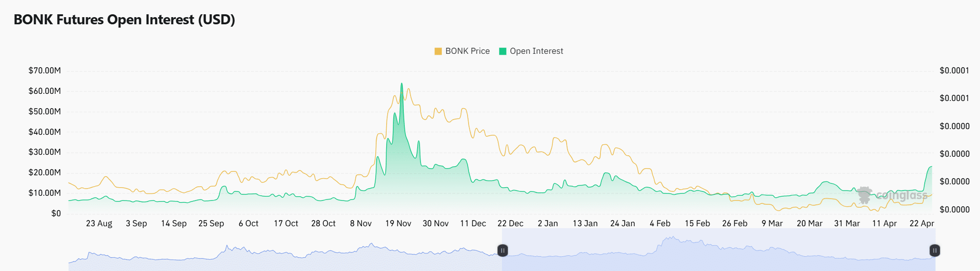Toggle the BONK Price series label
Screen dimensions: 980x271
pyautogui.click(x=467, y=51)
